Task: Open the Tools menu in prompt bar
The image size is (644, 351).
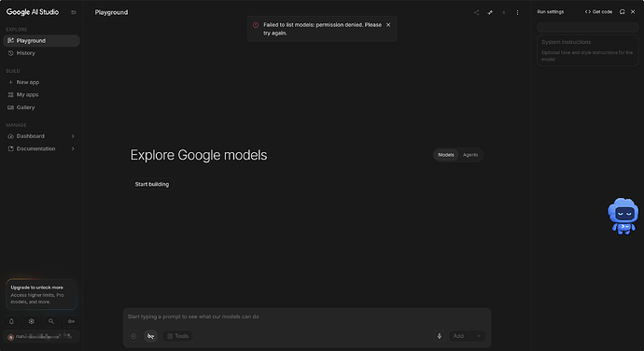Action: pyautogui.click(x=178, y=336)
